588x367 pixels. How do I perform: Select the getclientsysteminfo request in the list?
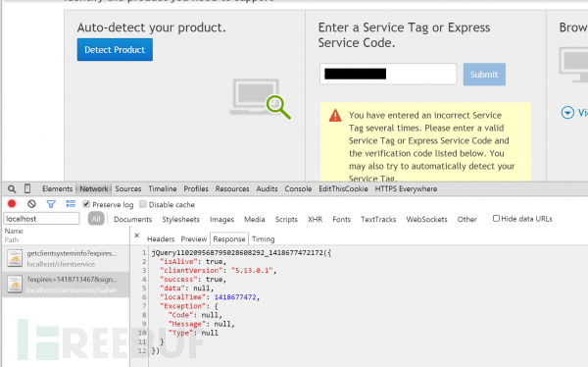coord(66,258)
